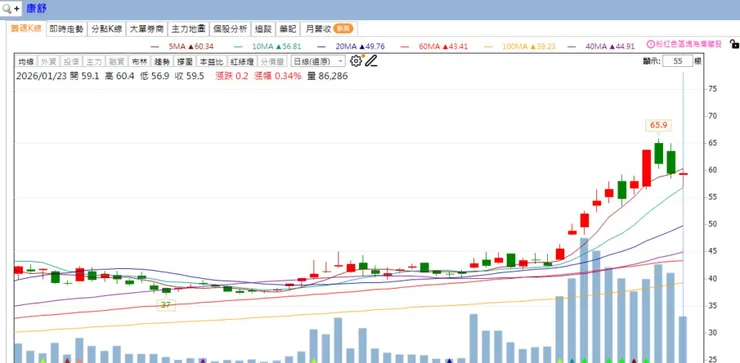740x363 pixels.
Task: Toggle the 投信 overlay button
Action: point(71,61)
